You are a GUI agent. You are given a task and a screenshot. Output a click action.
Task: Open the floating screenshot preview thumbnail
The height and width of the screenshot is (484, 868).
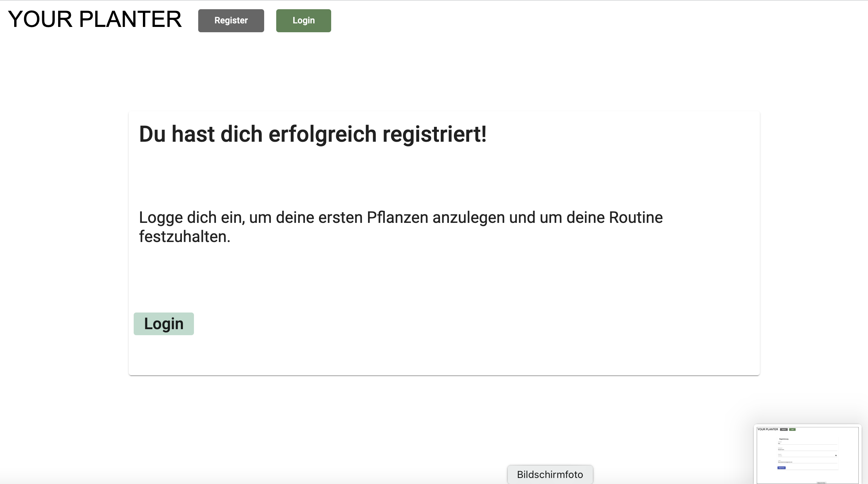pos(807,454)
